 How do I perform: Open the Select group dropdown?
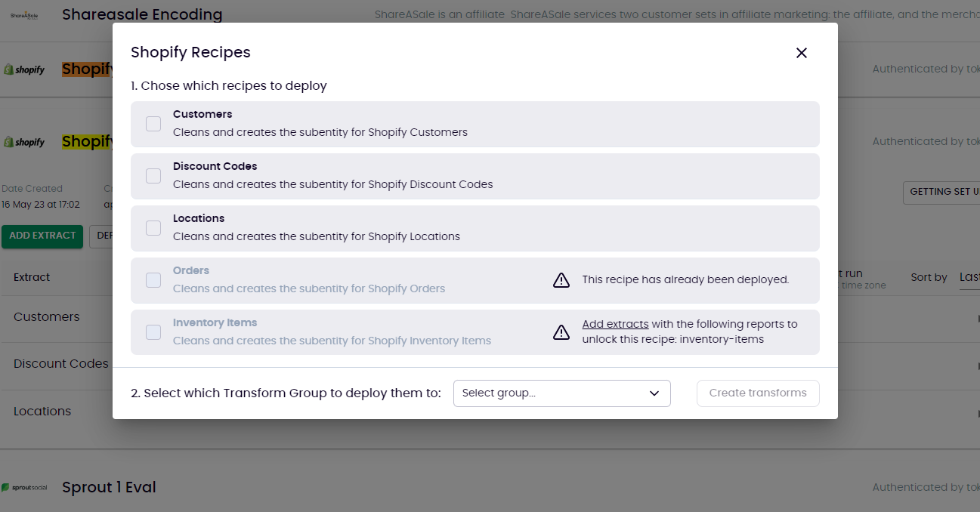pos(561,393)
